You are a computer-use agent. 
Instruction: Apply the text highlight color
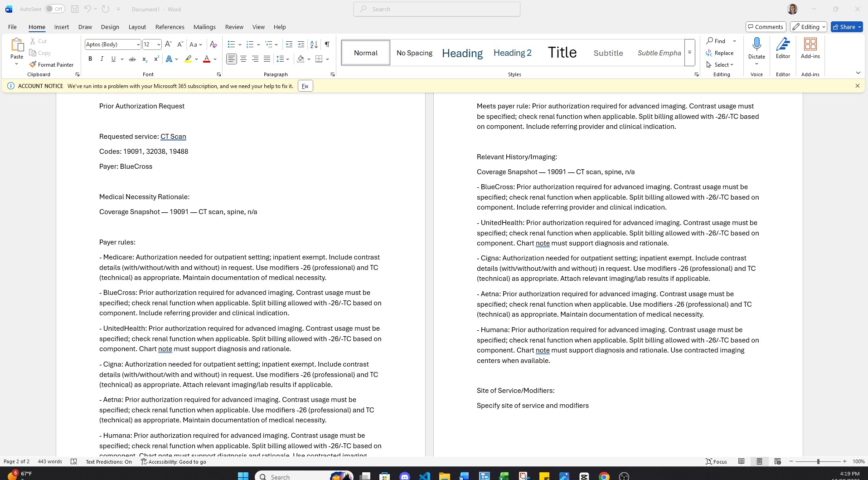(x=188, y=59)
